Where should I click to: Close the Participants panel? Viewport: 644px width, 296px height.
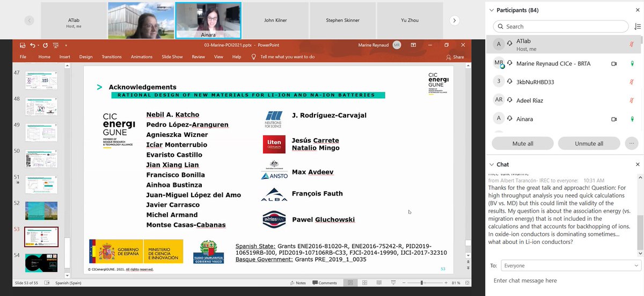click(x=638, y=10)
